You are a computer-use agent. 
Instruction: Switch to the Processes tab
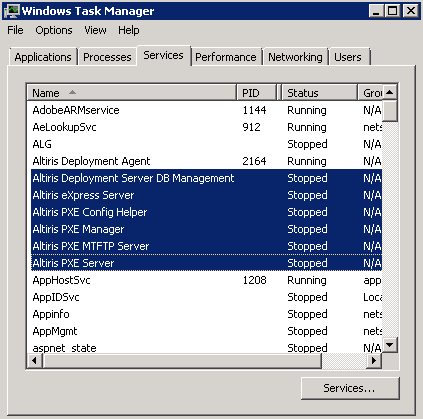click(x=107, y=57)
